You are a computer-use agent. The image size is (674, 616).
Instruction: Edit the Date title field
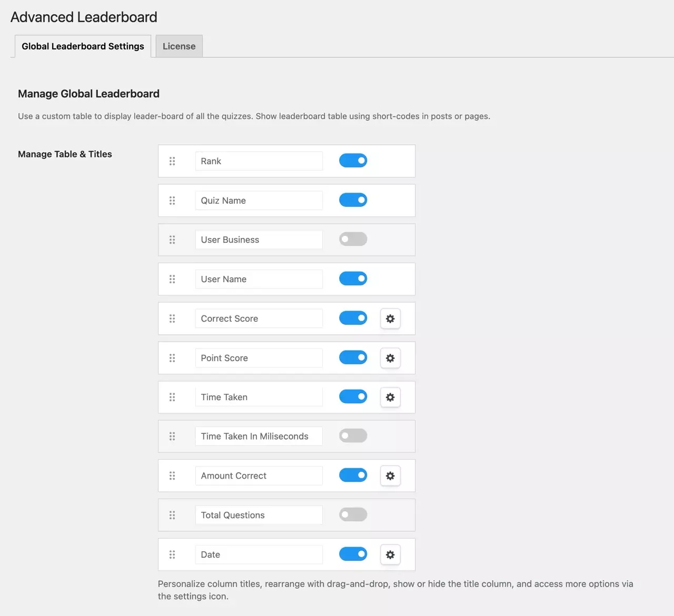tap(259, 554)
